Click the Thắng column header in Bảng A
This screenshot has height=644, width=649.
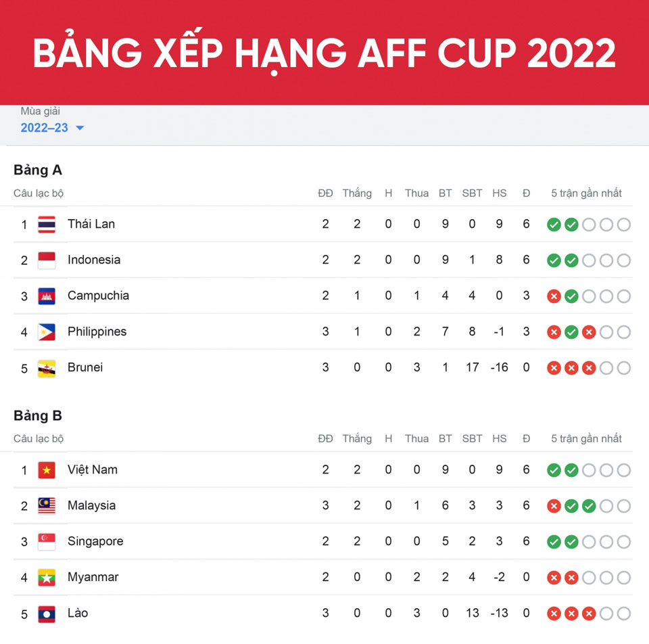357,193
